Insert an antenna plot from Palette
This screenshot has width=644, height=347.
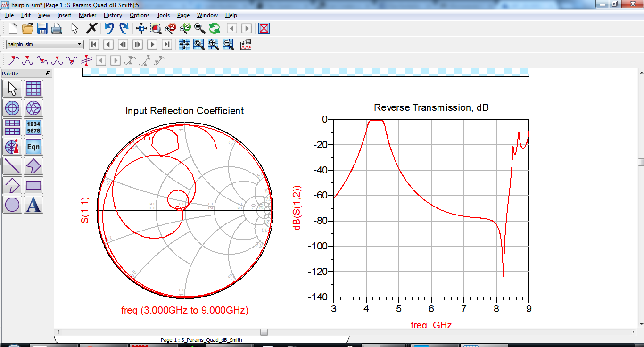pos(12,147)
